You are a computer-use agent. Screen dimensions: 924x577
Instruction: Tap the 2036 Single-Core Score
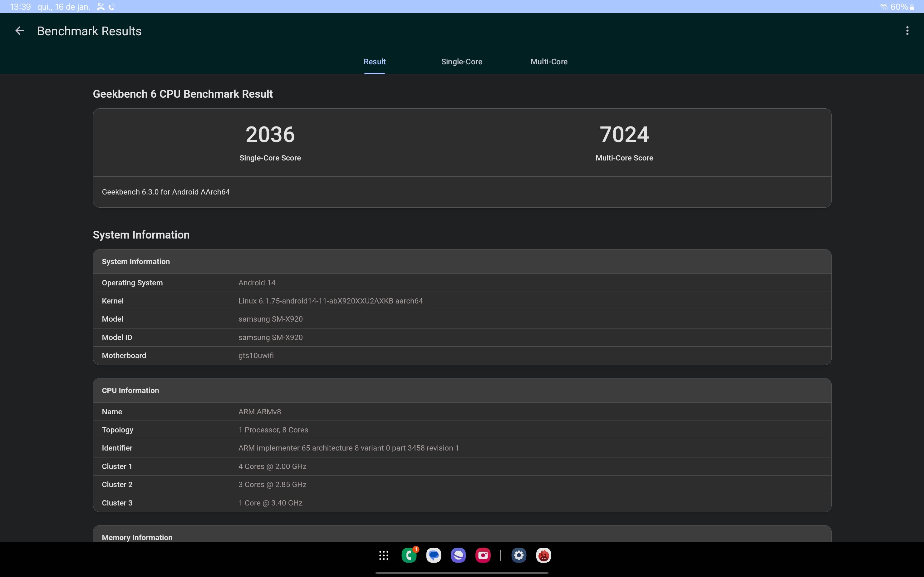(x=270, y=135)
